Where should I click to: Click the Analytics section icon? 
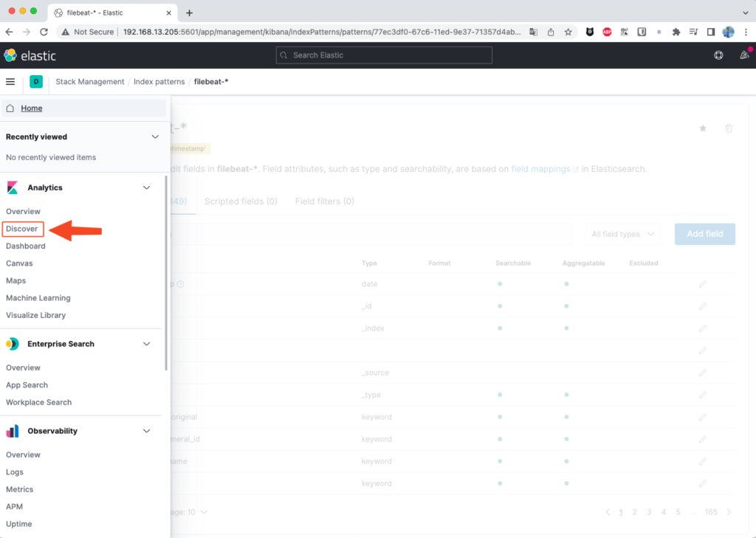13,187
